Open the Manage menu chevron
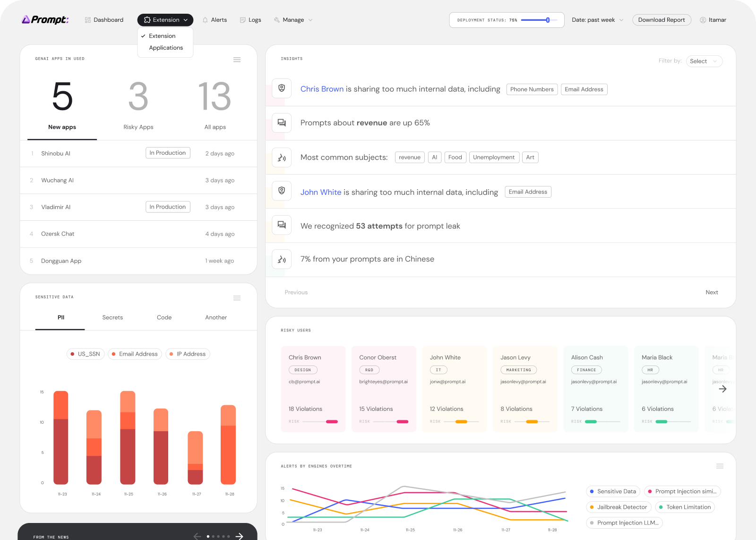 pyautogui.click(x=310, y=20)
